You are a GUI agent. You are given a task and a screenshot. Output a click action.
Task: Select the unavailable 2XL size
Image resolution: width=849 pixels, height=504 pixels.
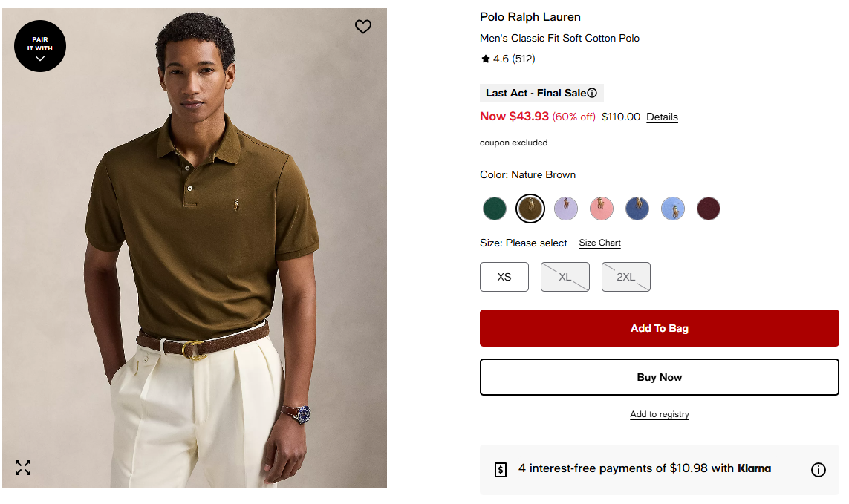[626, 277]
